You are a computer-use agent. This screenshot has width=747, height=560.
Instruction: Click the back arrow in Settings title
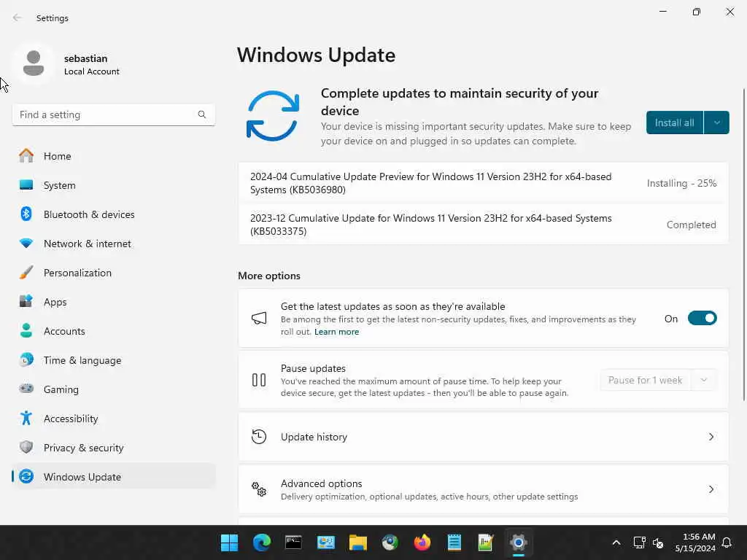18,17
